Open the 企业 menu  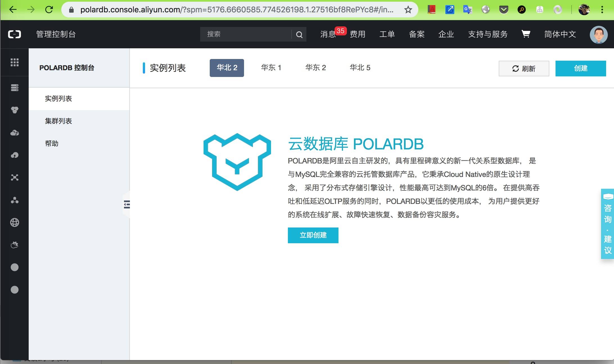(446, 34)
